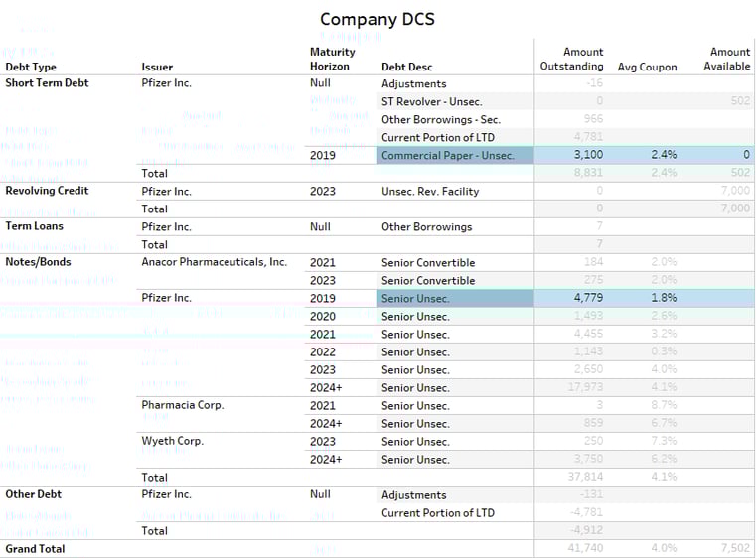Click the Total row under Notes/Bonds
This screenshot has height=558, width=756.
pos(155,477)
